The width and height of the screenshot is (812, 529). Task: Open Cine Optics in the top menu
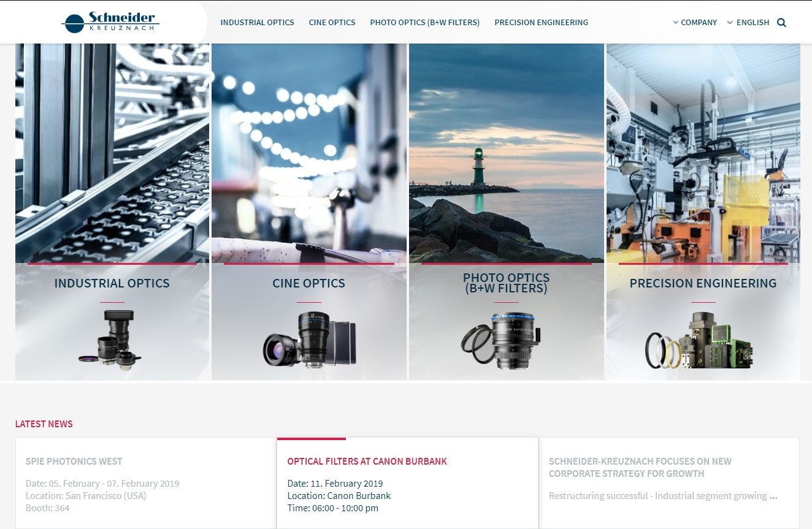click(332, 23)
